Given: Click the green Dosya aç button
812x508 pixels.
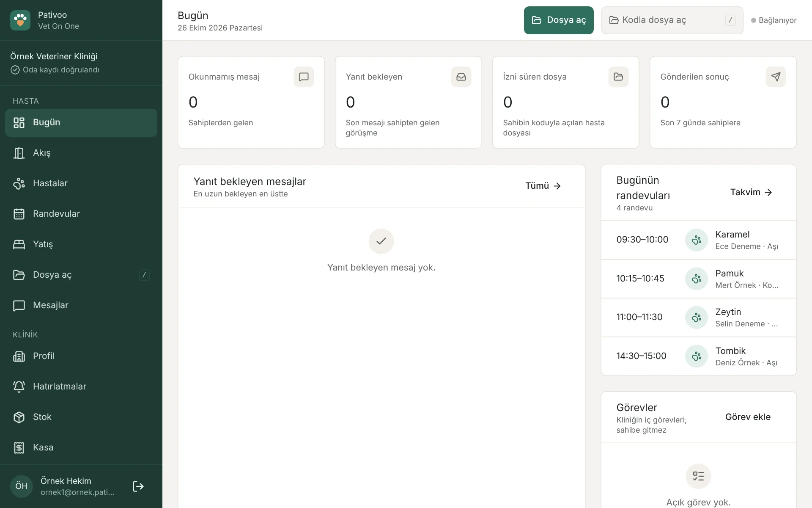Looking at the screenshot, I should click(559, 20).
